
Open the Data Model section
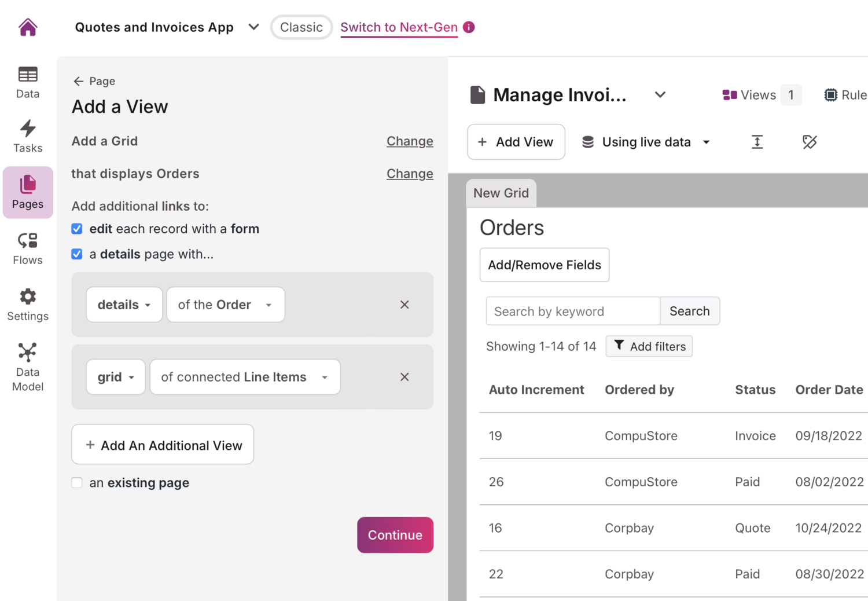tap(27, 365)
